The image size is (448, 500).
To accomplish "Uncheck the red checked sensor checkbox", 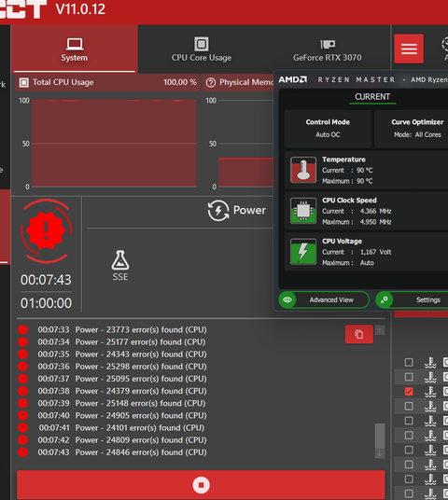I will (x=409, y=392).
